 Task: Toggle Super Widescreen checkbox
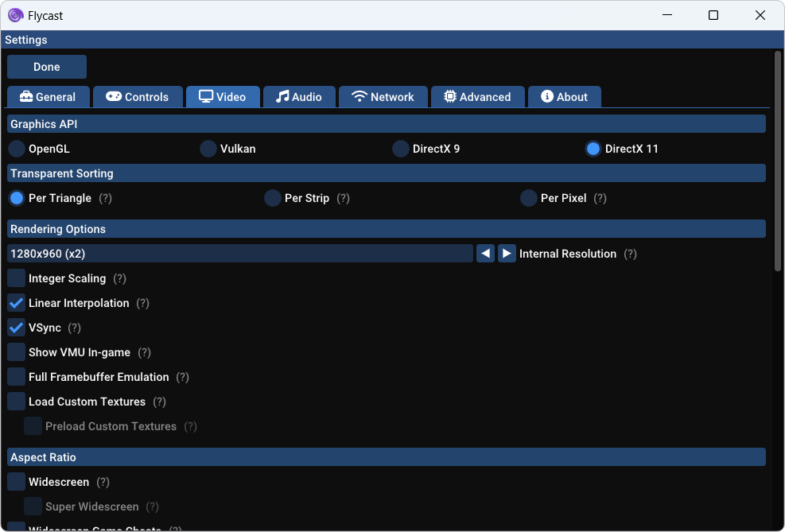pyautogui.click(x=33, y=507)
